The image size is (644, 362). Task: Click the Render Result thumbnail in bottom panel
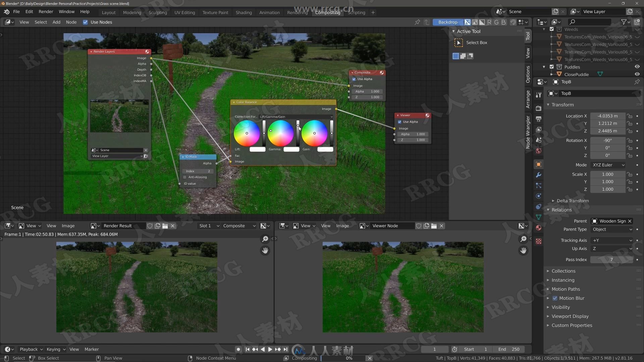(x=137, y=287)
